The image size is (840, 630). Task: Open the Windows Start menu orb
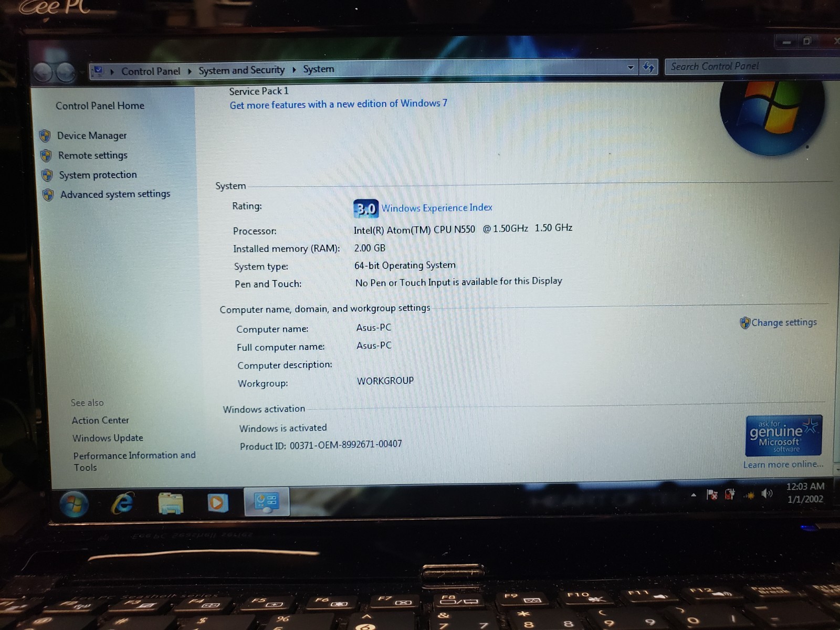coord(74,503)
